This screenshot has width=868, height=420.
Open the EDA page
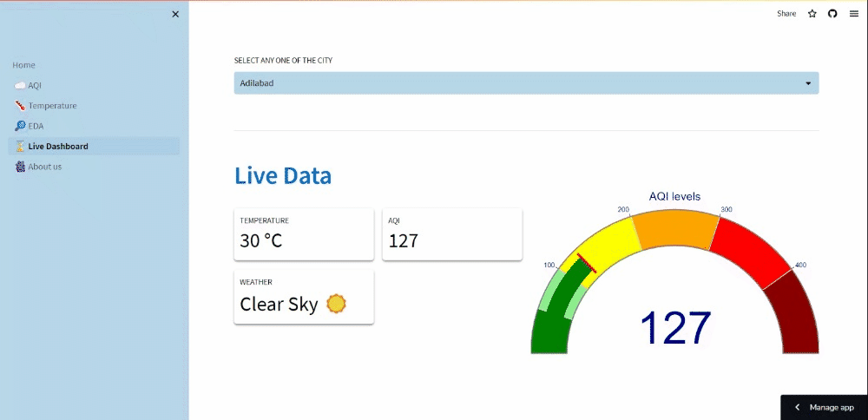coord(36,126)
